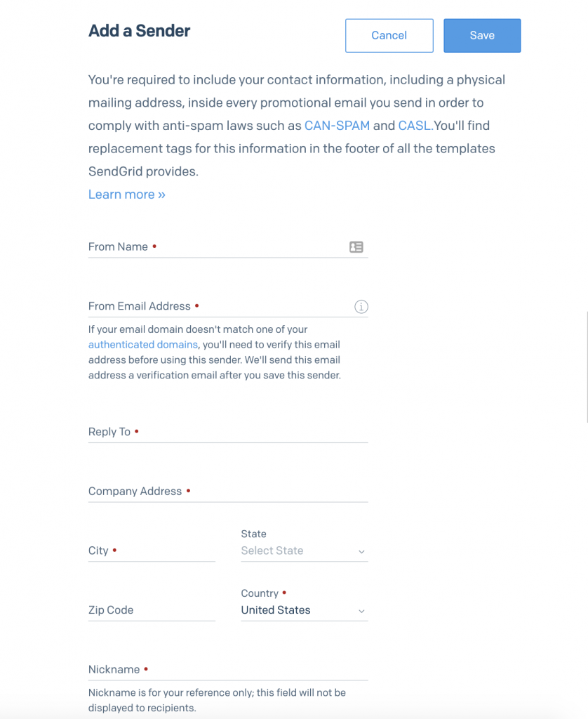The image size is (588, 719).
Task: Follow the Learn more link
Action: pyautogui.click(x=126, y=194)
